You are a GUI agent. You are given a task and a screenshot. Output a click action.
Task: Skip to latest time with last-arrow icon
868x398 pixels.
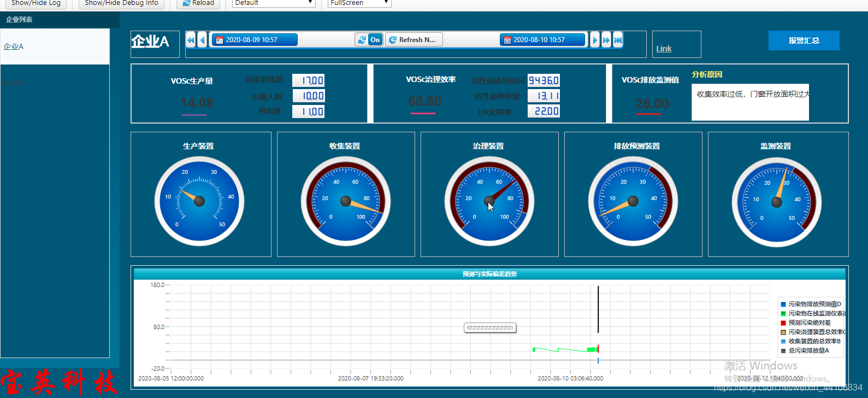[618, 40]
